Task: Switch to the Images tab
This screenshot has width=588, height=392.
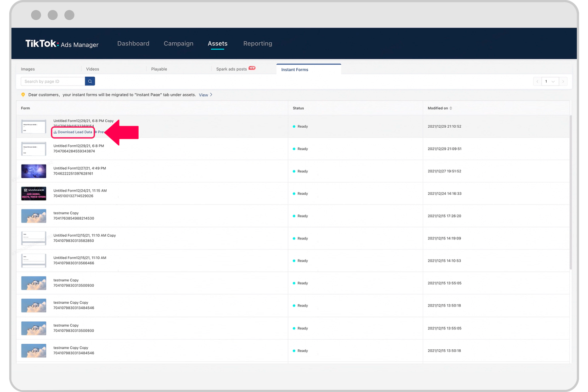Action: pos(28,69)
